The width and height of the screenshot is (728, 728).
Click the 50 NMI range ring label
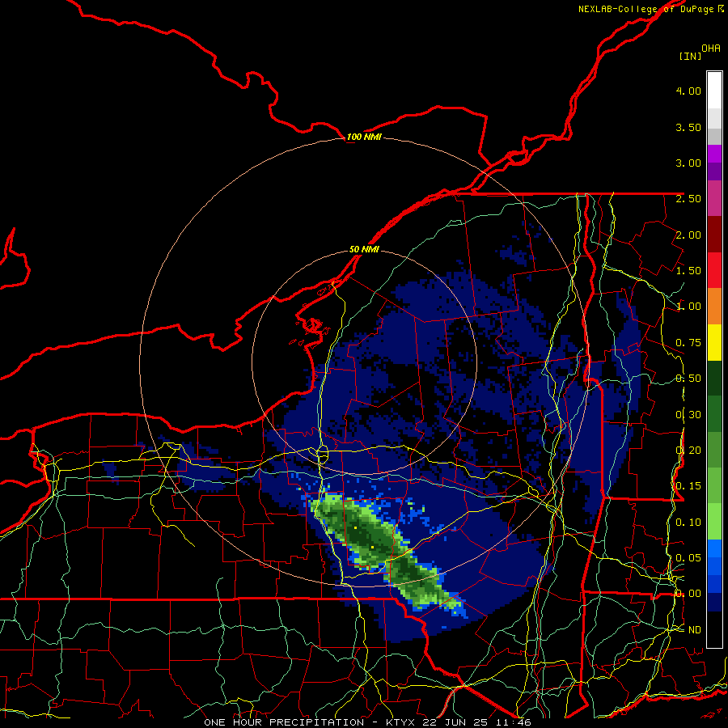click(x=363, y=250)
